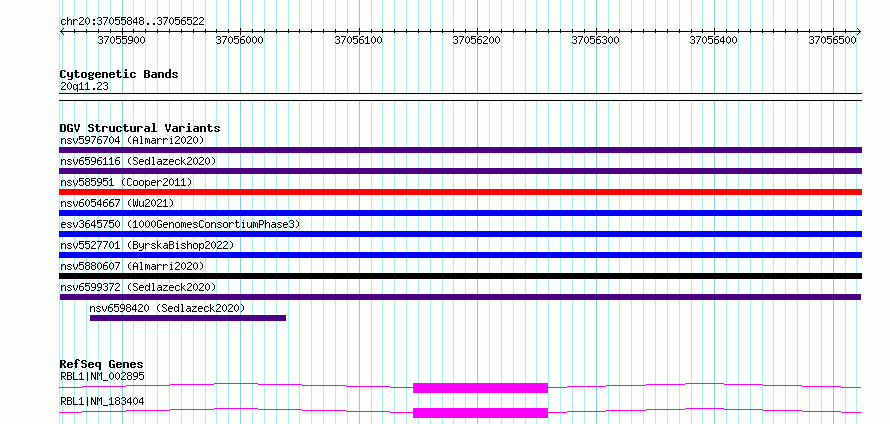
Task: Select the magenta exon of RBL1|NM_183404
Action: [480, 413]
